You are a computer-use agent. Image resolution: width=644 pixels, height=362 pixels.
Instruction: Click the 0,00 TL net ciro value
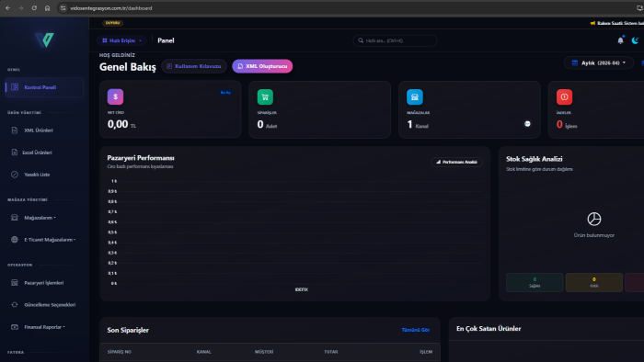tap(121, 124)
